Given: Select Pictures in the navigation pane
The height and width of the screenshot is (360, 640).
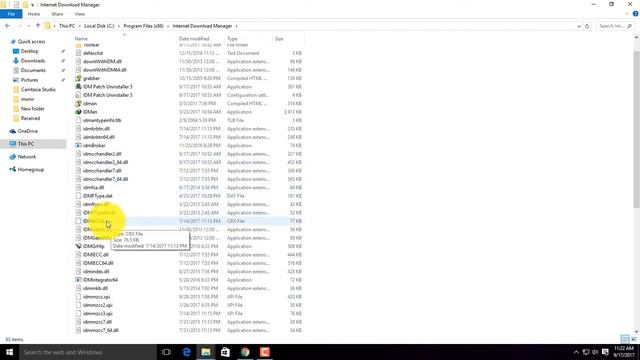Looking at the screenshot, I should click(29, 80).
